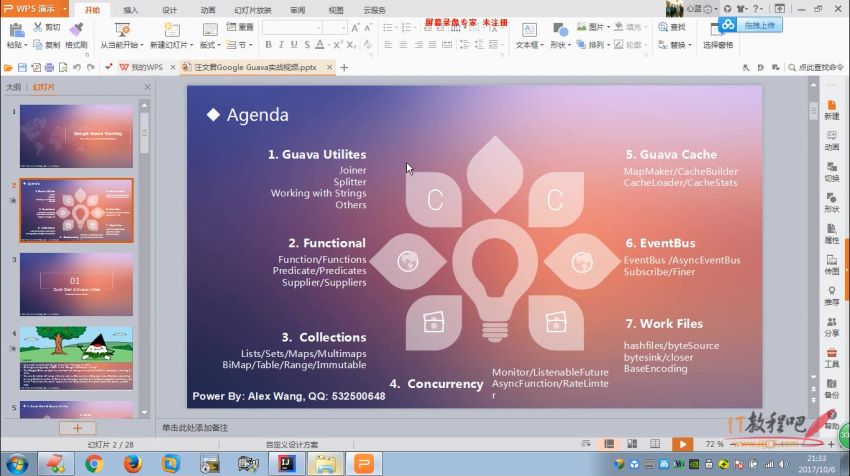Save the presentation using the floppy disk icon

(x=22, y=68)
